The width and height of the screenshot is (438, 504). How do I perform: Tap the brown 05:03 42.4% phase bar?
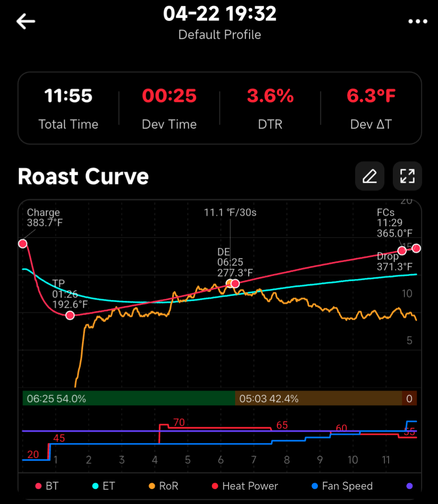click(318, 398)
